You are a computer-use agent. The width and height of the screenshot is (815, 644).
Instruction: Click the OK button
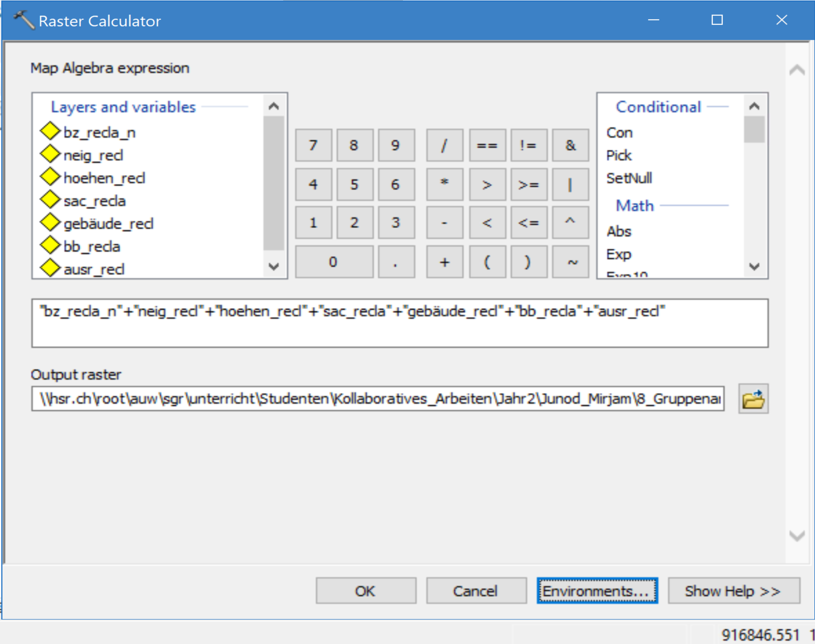[x=366, y=591]
